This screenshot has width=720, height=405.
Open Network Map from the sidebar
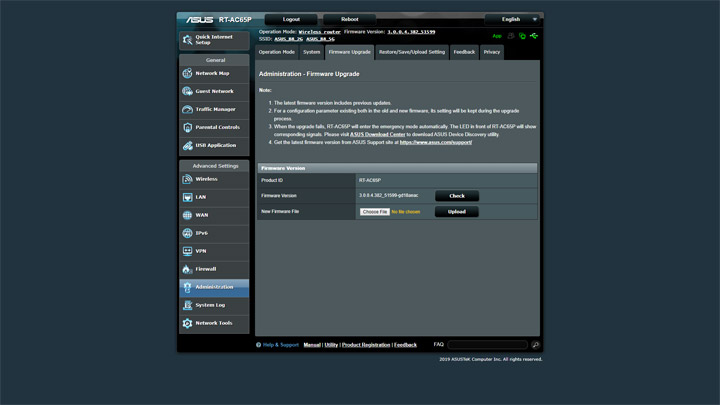tap(214, 73)
